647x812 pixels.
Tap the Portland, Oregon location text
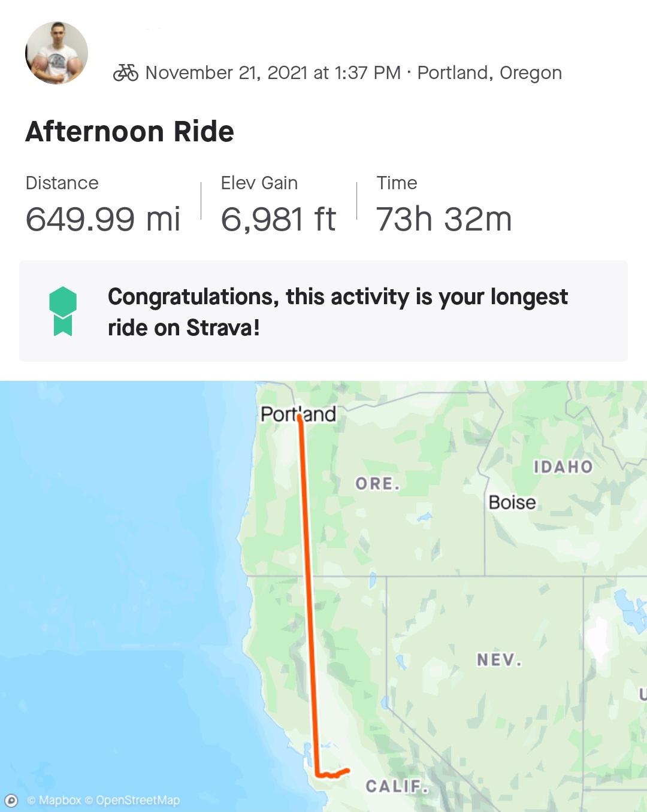[489, 72]
